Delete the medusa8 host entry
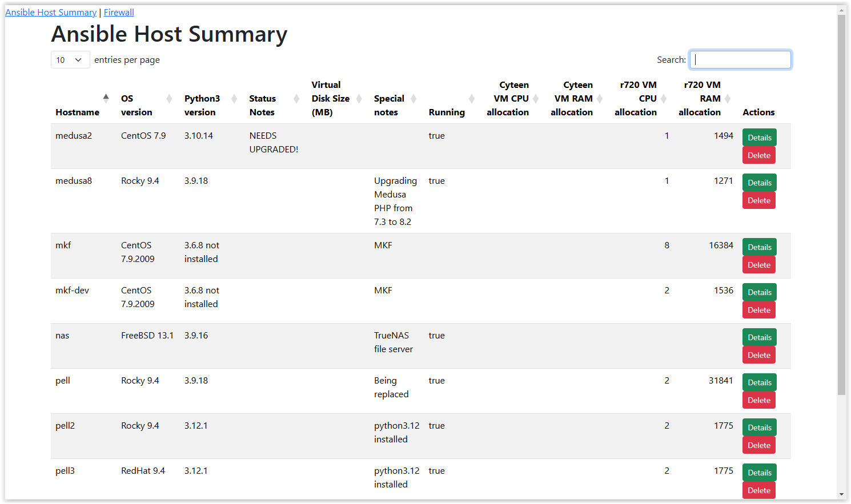Image resolution: width=851 pixels, height=504 pixels. (x=758, y=200)
